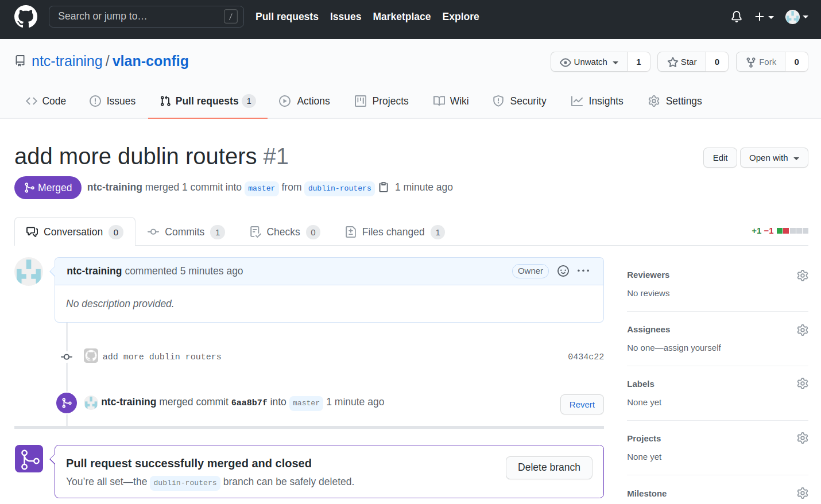Open the plus create-new dropdown

pyautogui.click(x=764, y=17)
